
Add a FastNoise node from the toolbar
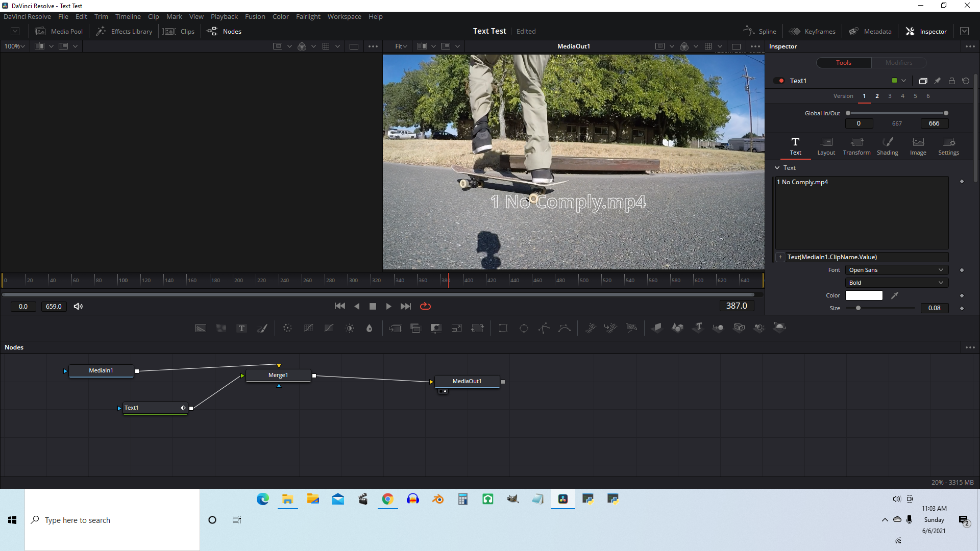(221, 328)
